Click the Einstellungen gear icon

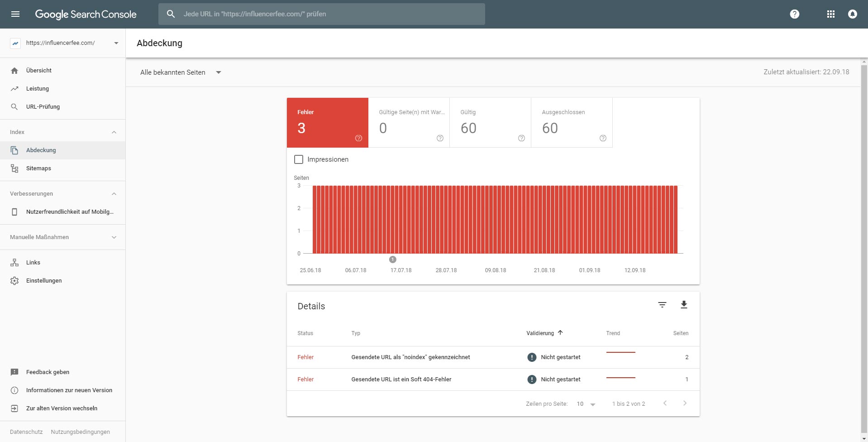pos(14,281)
